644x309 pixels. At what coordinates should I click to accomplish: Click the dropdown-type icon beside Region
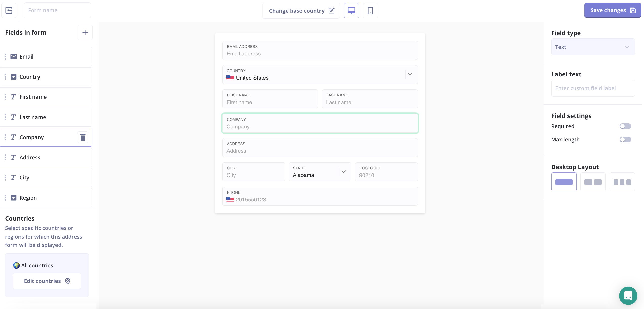tap(14, 198)
